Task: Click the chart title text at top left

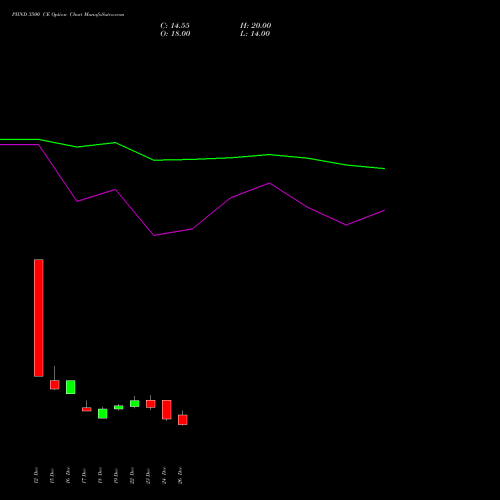Action: click(x=68, y=15)
